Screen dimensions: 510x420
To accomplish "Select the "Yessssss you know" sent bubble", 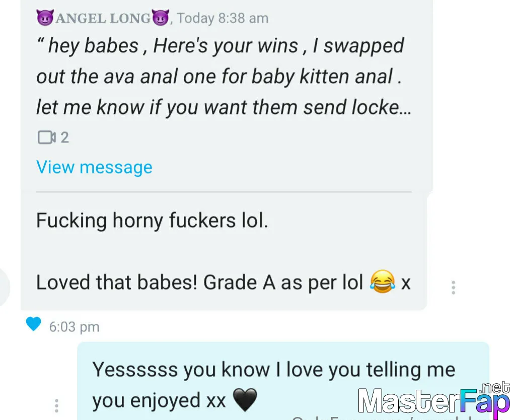I will tap(283, 381).
